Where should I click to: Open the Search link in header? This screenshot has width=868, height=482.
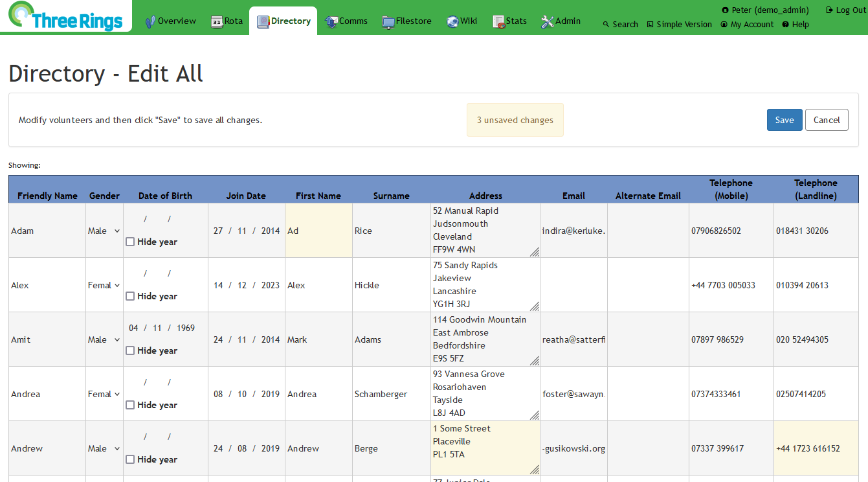tap(620, 24)
